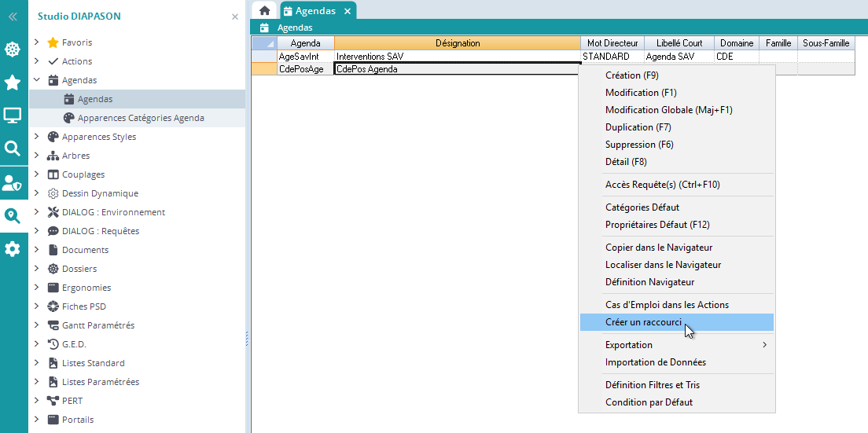
Task: Click the Mot Directeur column header
Action: pyautogui.click(x=612, y=43)
